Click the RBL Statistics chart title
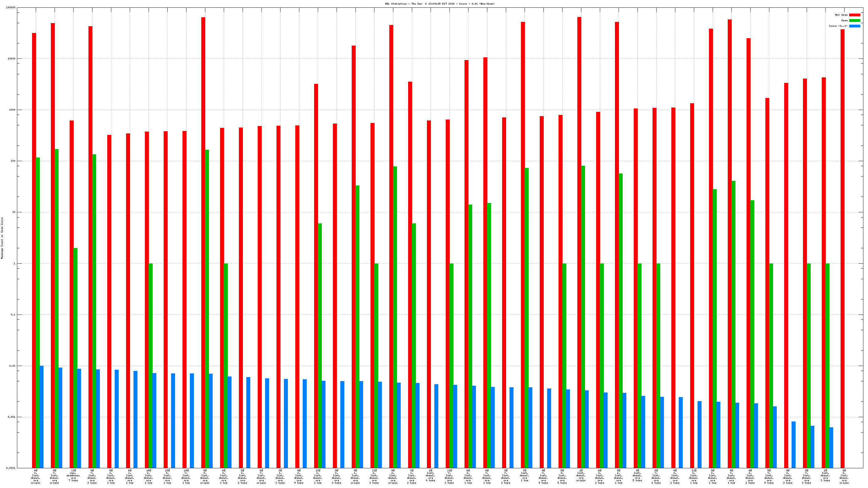The image size is (868, 488). point(440,4)
